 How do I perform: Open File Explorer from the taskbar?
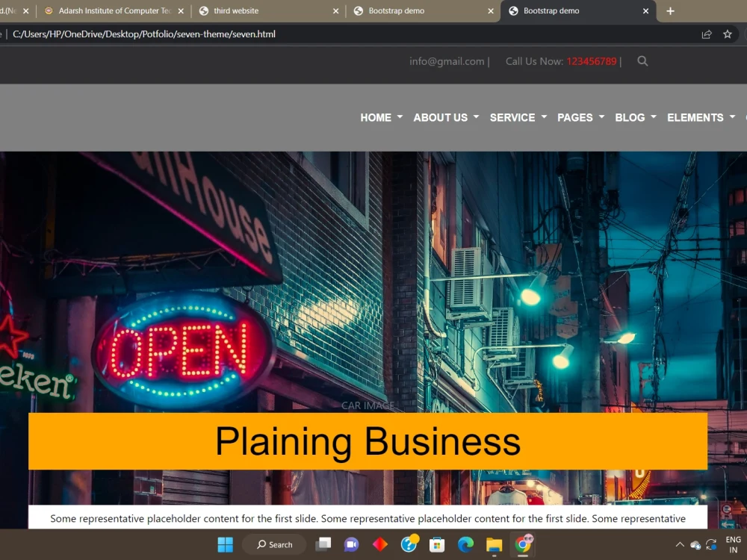point(494,544)
